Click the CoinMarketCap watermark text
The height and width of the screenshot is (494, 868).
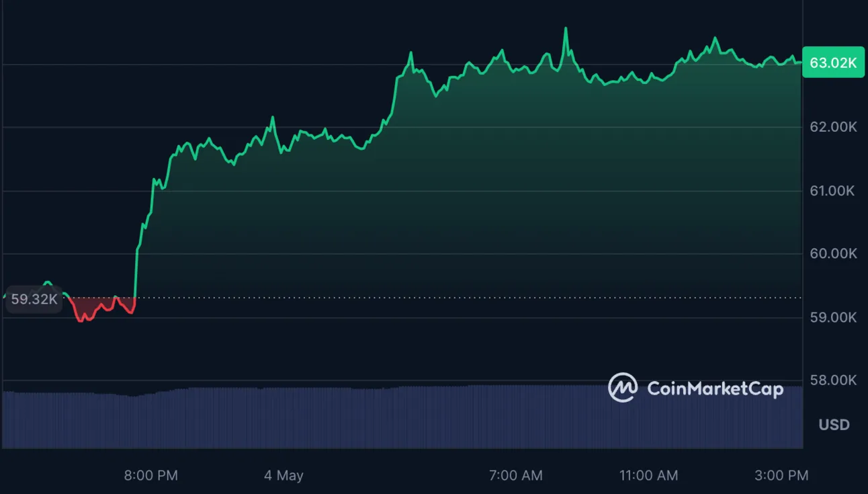[x=715, y=388]
